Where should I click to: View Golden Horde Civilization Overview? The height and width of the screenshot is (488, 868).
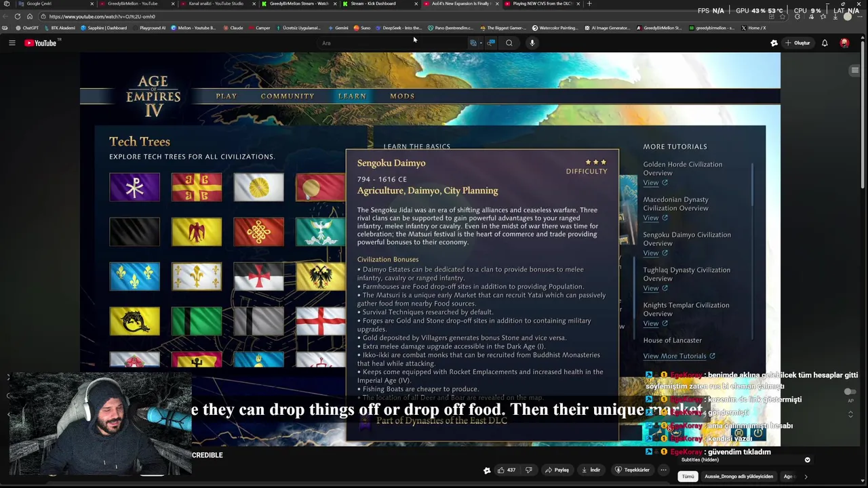655,182
